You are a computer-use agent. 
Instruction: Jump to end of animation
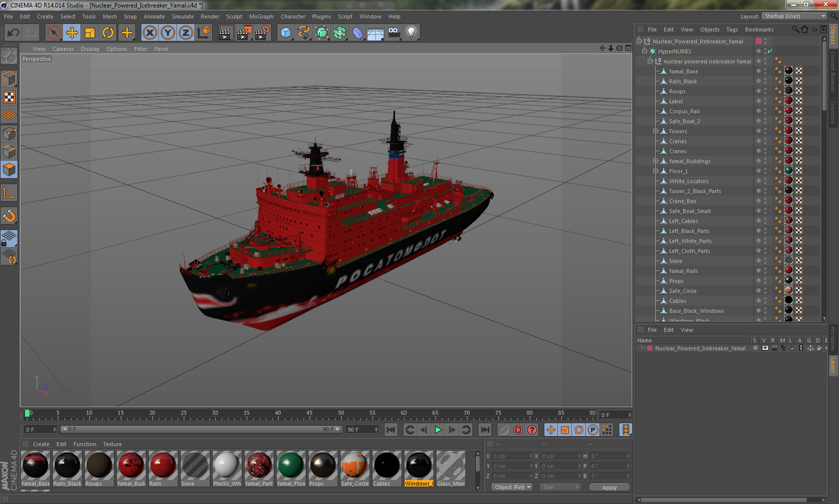tap(484, 430)
